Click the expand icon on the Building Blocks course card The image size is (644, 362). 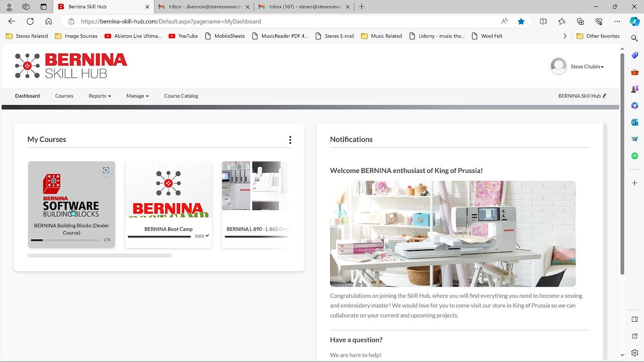[106, 170]
